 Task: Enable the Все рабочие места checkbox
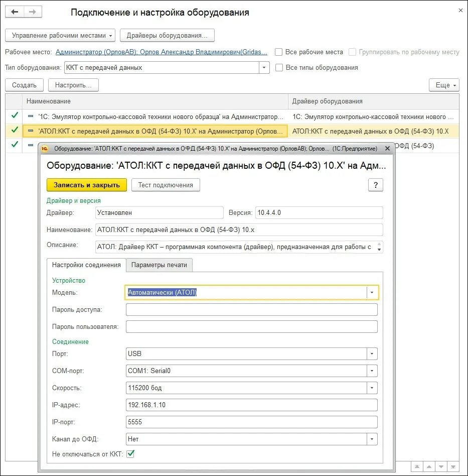tap(278, 52)
